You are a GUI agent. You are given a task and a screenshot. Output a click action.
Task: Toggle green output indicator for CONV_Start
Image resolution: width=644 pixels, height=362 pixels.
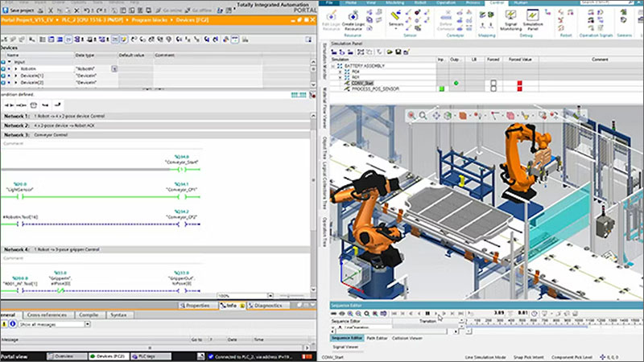pyautogui.click(x=456, y=83)
